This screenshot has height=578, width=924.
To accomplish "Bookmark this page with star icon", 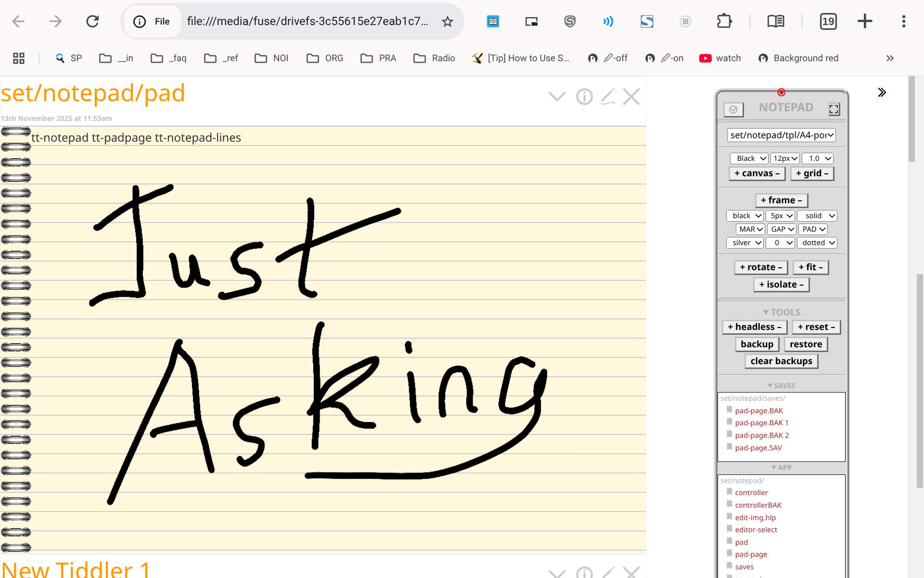I will pos(448,21).
